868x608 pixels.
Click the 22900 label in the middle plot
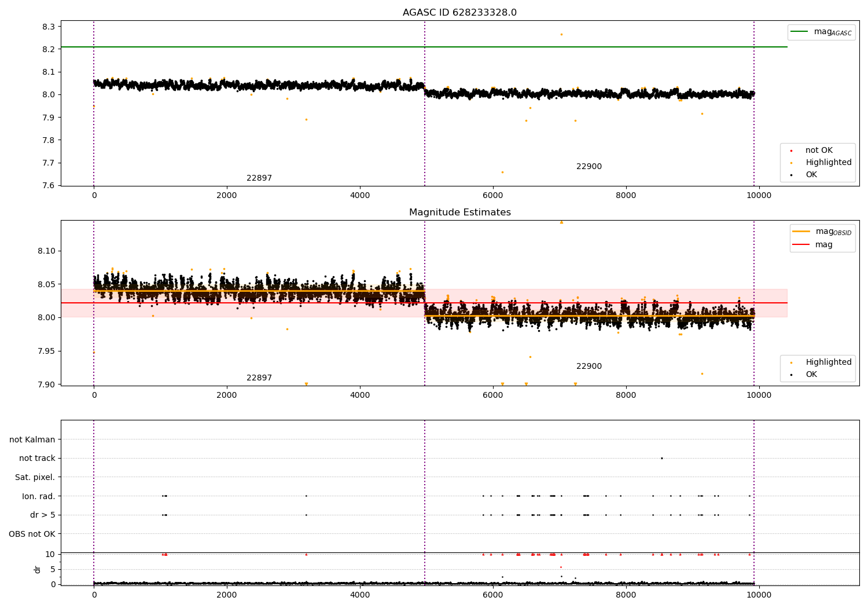pyautogui.click(x=589, y=367)
